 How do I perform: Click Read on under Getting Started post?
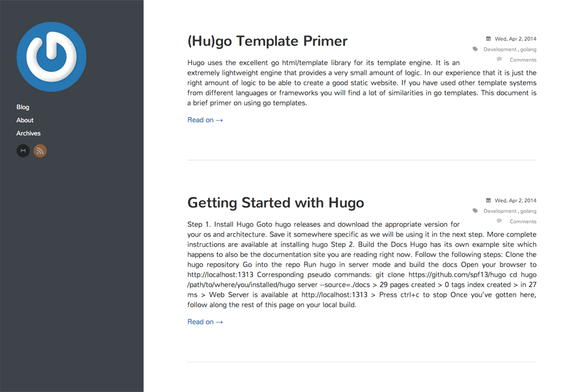coord(205,322)
